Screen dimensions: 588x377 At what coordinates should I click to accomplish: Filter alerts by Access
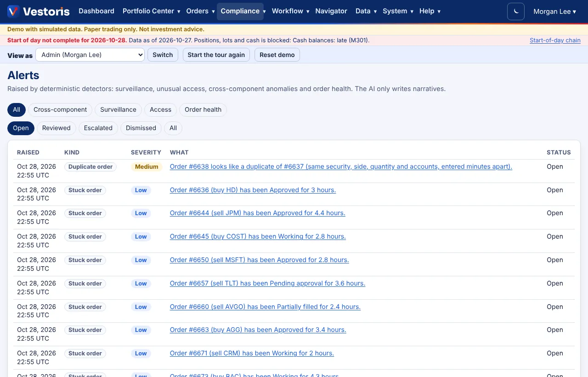[x=160, y=109]
